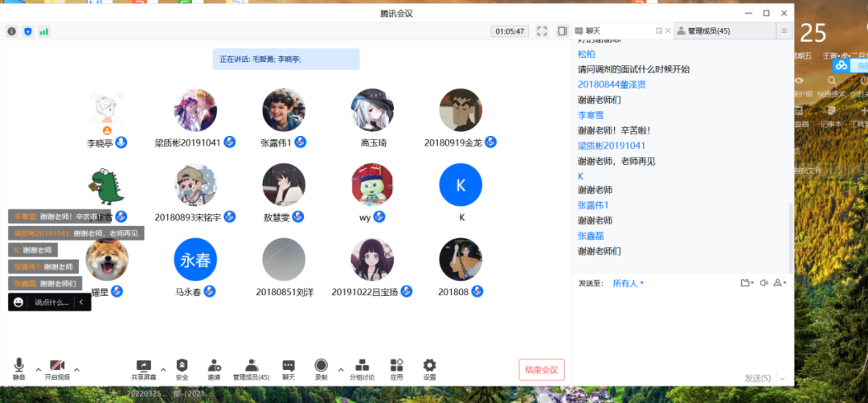Viewport: 868px width, 403px height.
Task: Click the red 结束会议 button
Action: 542,370
